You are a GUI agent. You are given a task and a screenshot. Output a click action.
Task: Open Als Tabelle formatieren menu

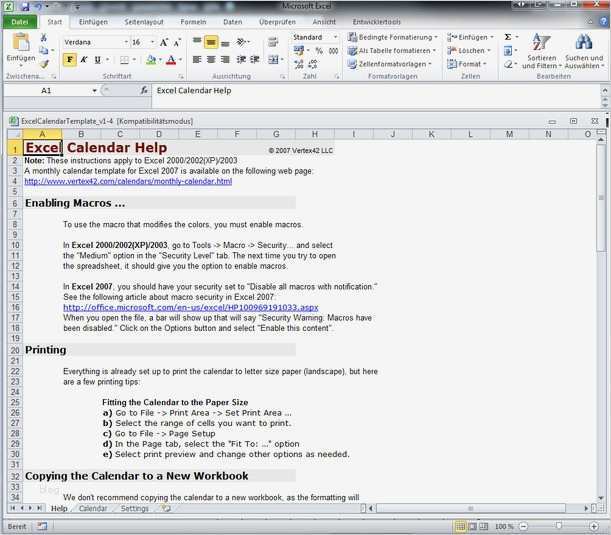(x=392, y=51)
